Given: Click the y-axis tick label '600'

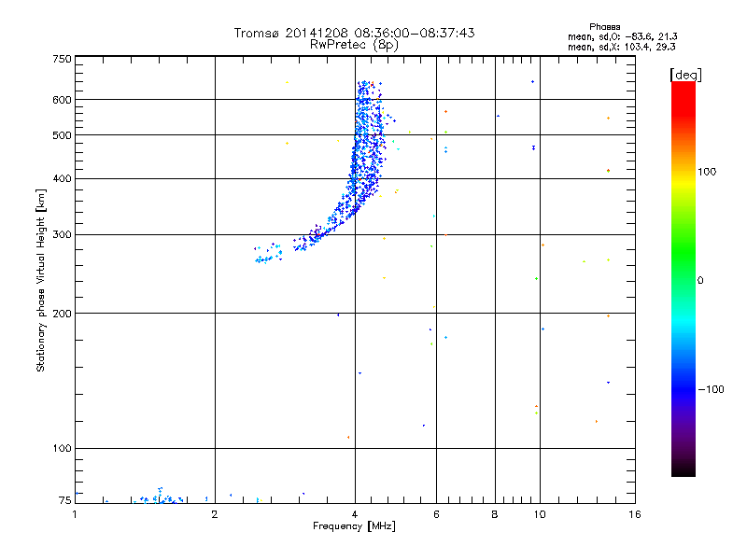Looking at the screenshot, I should (x=63, y=100).
